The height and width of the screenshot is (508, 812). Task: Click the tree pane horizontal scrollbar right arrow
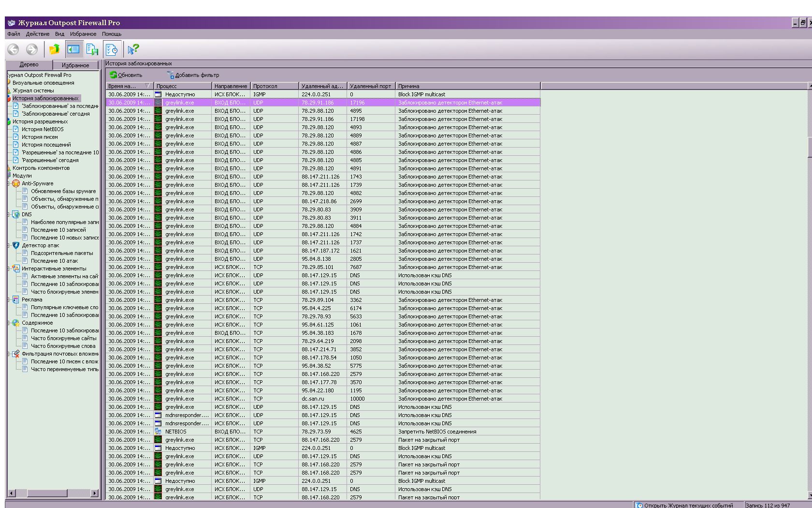(x=95, y=493)
